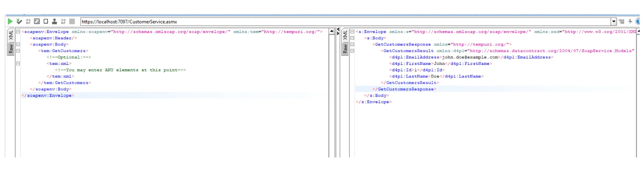Collapse the GetCustomersResult node
The width and height of the screenshot is (644, 172).
(x=352, y=51)
